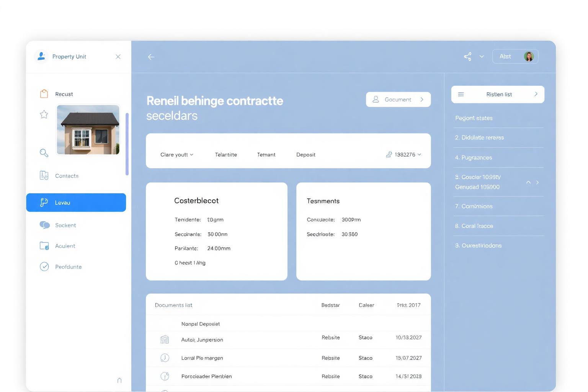The image size is (588, 392).
Task: Click the Autoit Jungersion document name
Action: click(x=202, y=340)
